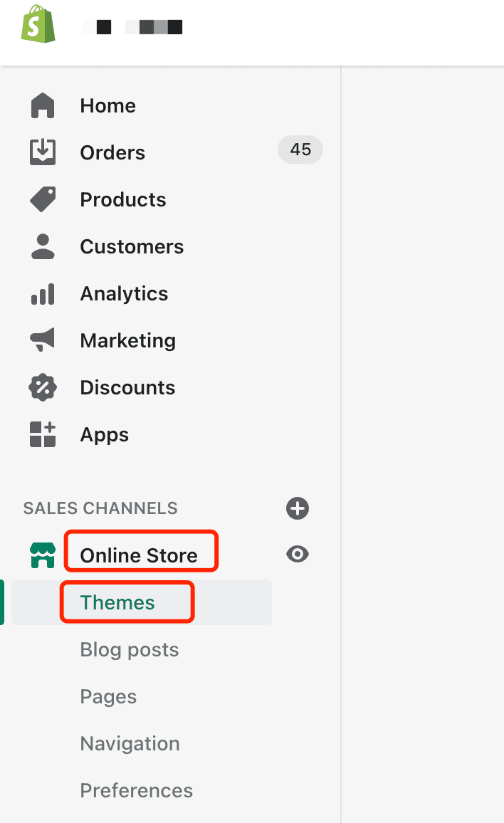Open the Products section
The image size is (504, 823).
tap(123, 199)
